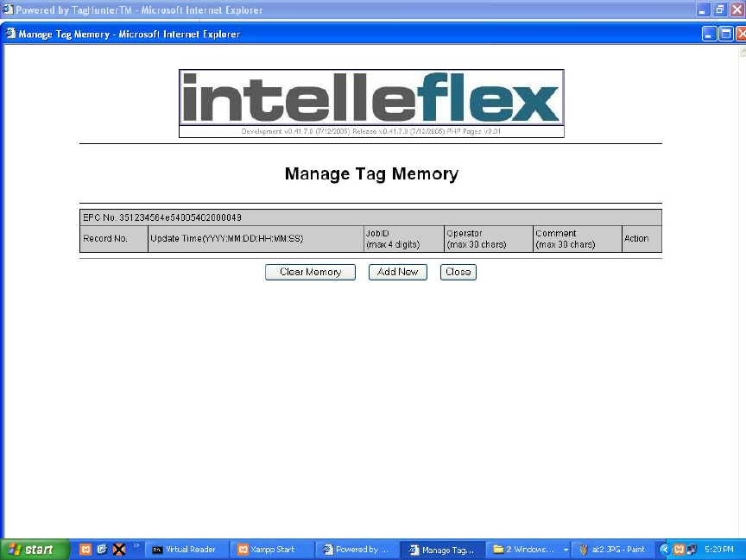Open the Windows Start menu
Viewport: 746px width, 560px height.
[x=35, y=550]
